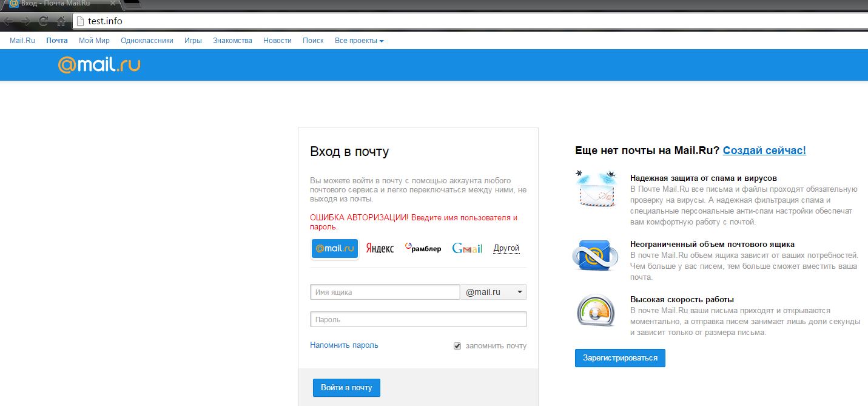This screenshot has width=868, height=406.
Task: Choose the @mail.ru provider button
Action: [x=335, y=249]
